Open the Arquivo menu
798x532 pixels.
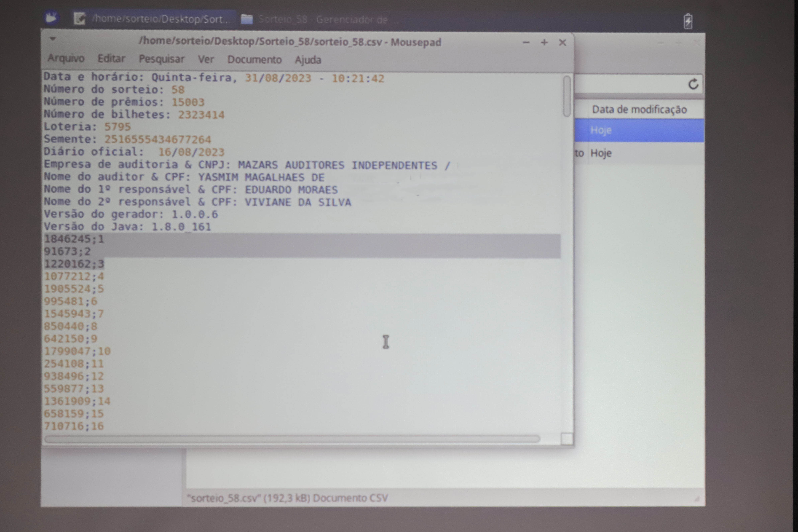tap(66, 58)
